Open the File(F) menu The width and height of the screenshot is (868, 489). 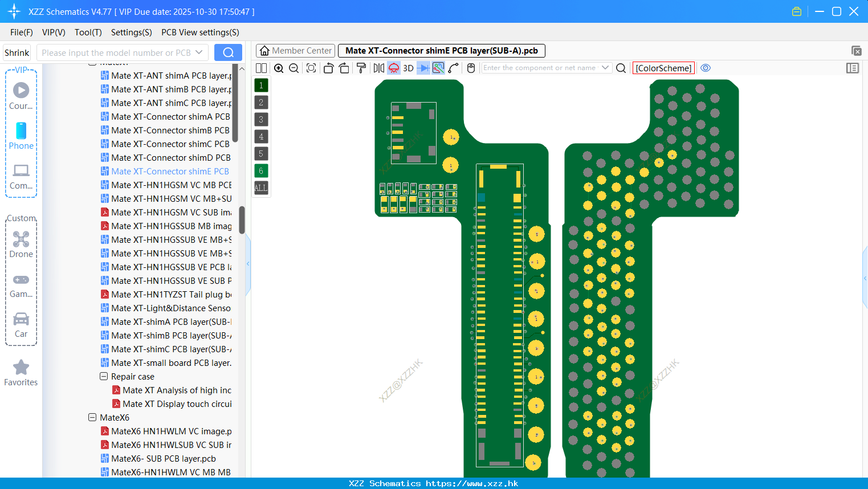(22, 32)
